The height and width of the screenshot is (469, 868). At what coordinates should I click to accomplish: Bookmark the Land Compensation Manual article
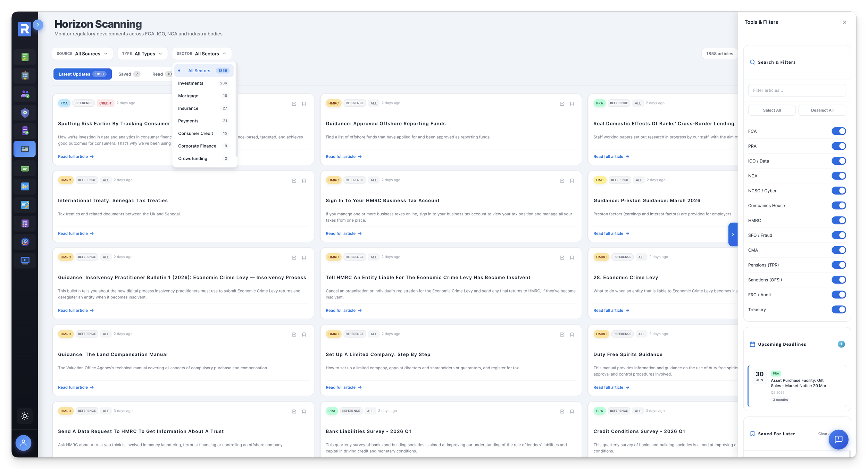[304, 335]
